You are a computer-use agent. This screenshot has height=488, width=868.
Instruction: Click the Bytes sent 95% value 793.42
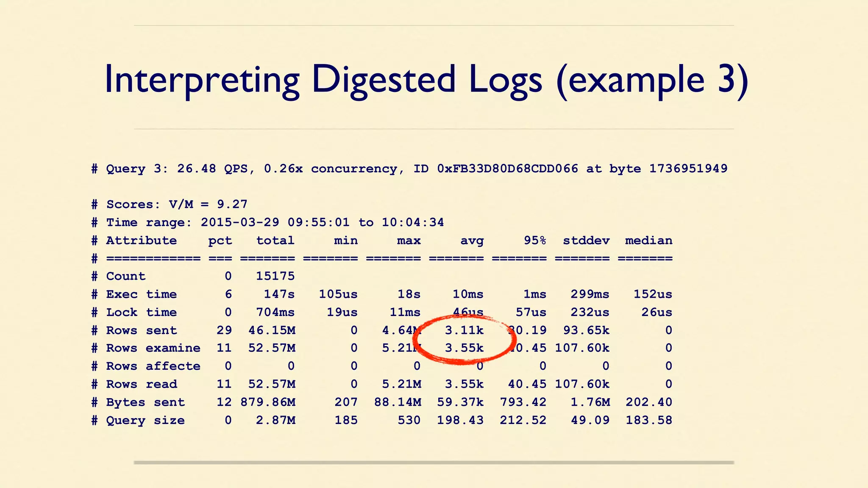[x=523, y=402]
